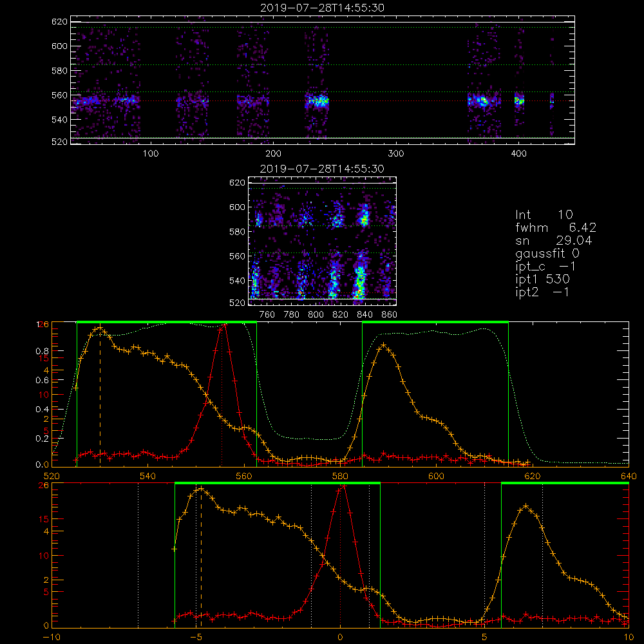Click y-axis label 580 of the wide spectrogram
The image size is (644, 644).
pos(59,71)
